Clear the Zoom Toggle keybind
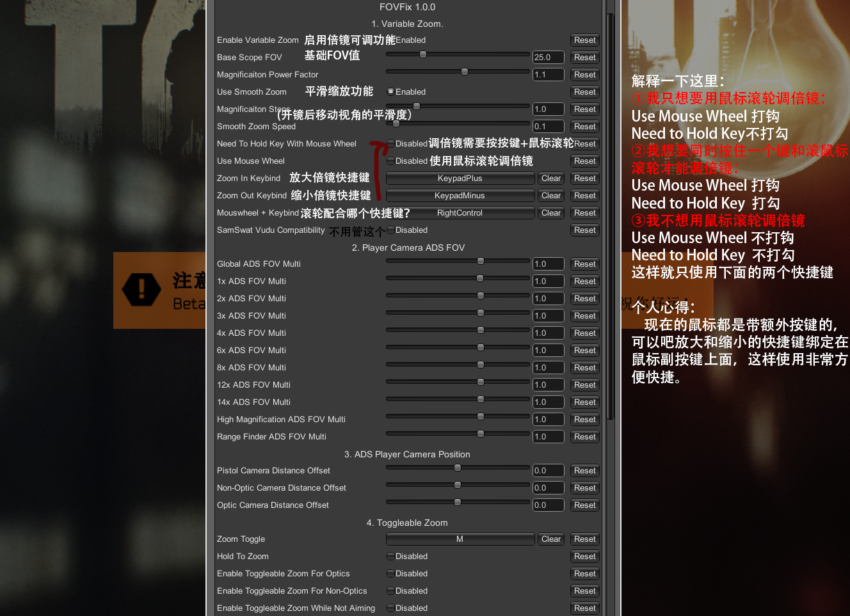The width and height of the screenshot is (850, 616). (x=550, y=539)
